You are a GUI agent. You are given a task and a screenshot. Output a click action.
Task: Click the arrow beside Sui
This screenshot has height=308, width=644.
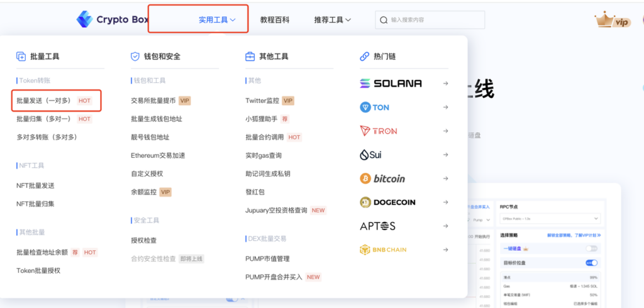pos(445,155)
